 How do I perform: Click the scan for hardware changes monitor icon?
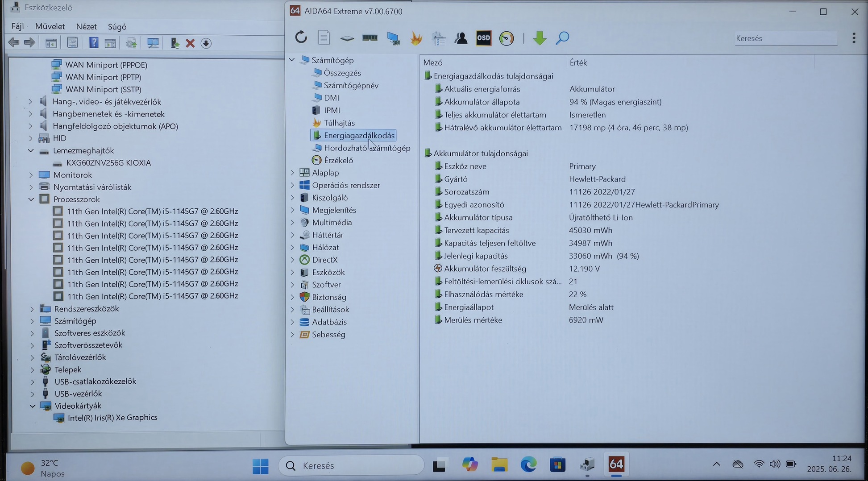tap(153, 43)
